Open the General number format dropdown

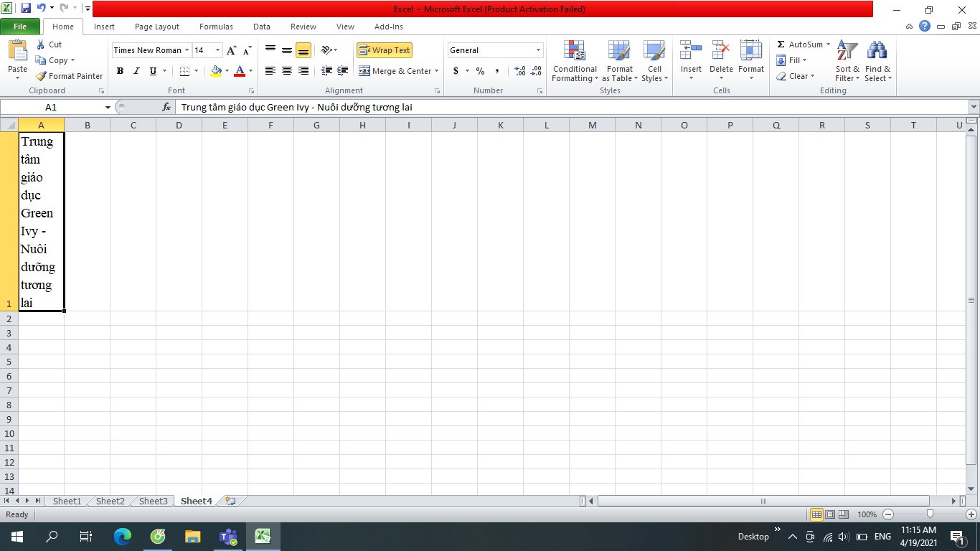coord(538,50)
